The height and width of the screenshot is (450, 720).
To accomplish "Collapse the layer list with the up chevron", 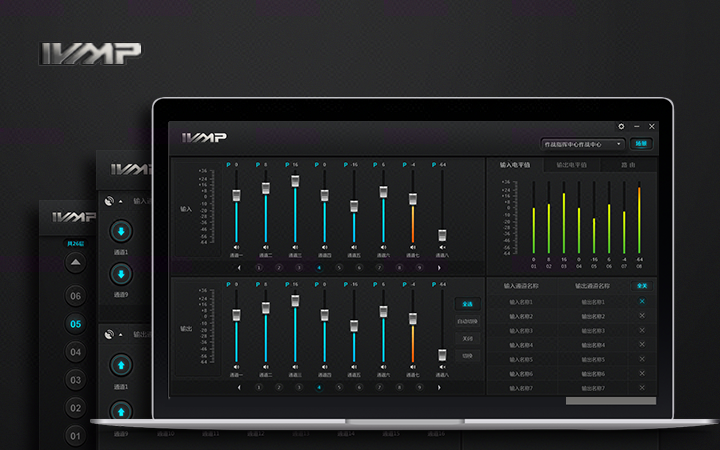I will [75, 263].
